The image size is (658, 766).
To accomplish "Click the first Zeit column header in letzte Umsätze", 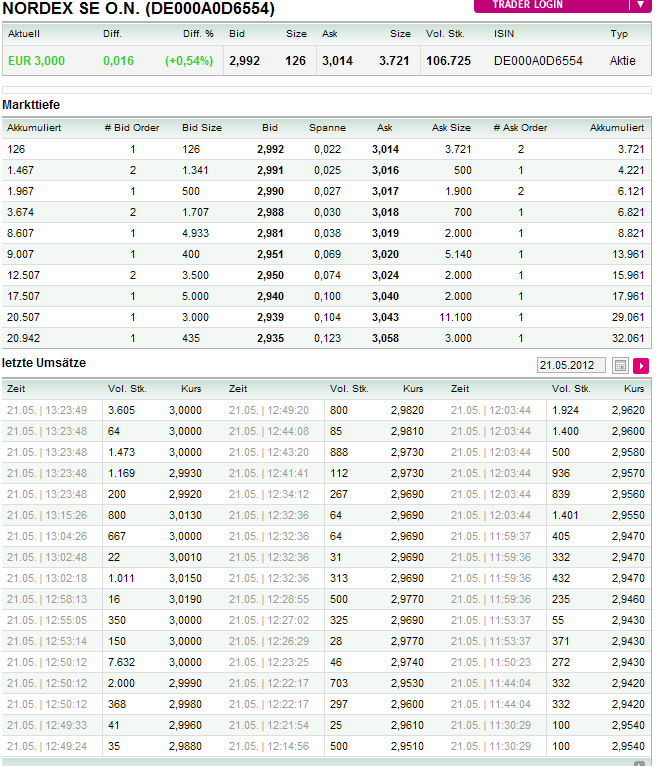I will click(x=16, y=388).
